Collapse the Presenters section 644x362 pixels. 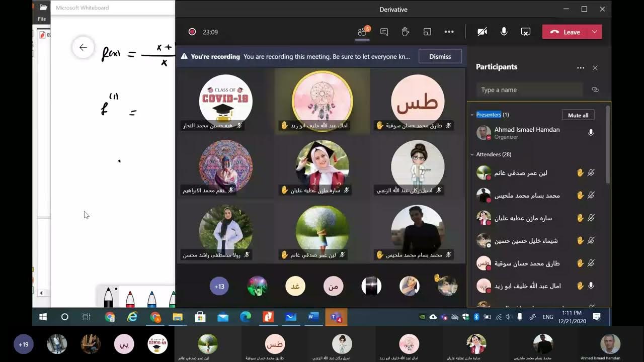click(x=472, y=115)
